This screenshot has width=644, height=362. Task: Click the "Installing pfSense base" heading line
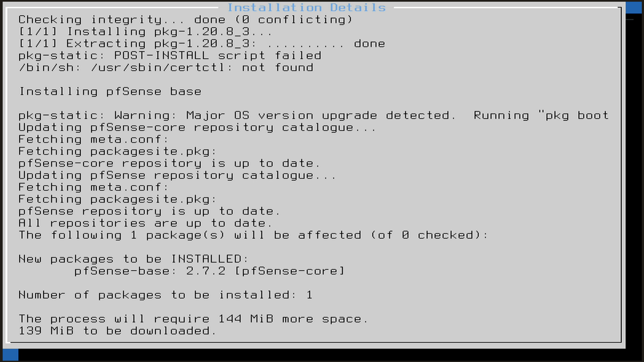110,92
